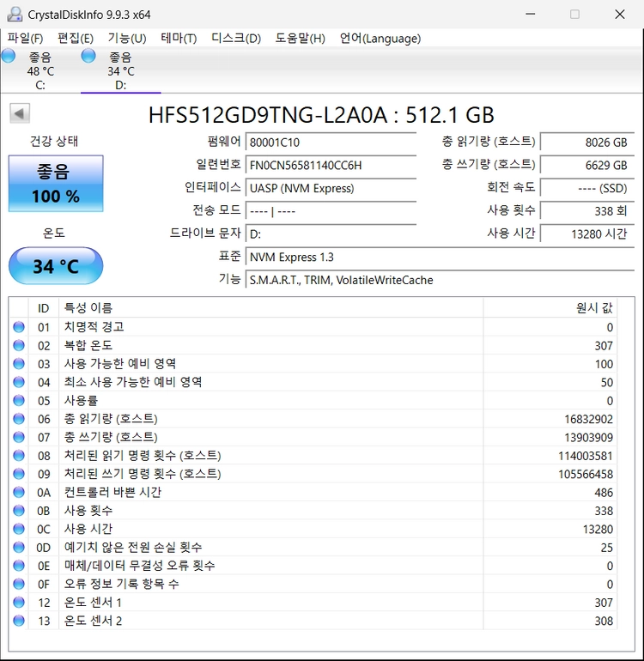Click status orb for 09 처리된 쓰기 명령 횟수
The width and height of the screenshot is (644, 661).
(x=19, y=474)
